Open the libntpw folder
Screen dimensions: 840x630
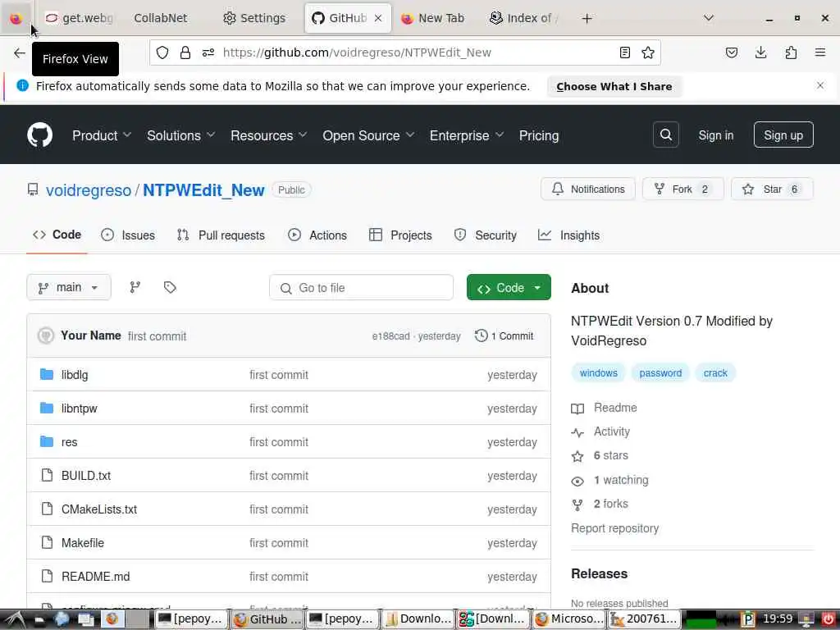point(80,409)
